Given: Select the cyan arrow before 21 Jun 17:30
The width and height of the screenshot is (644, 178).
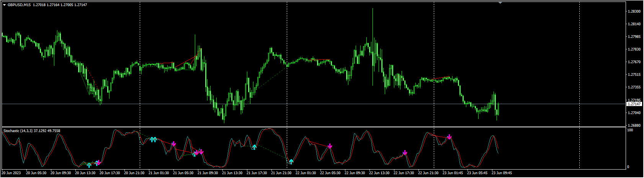Looking at the screenshot, I should click(254, 147).
